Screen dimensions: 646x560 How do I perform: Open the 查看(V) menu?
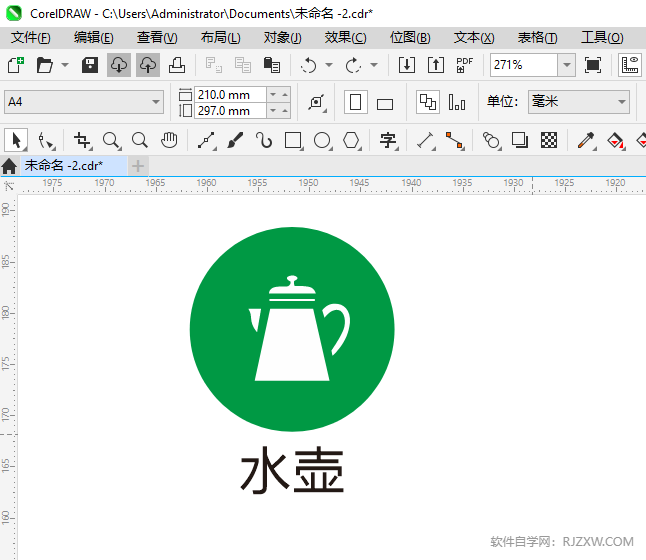pyautogui.click(x=157, y=37)
